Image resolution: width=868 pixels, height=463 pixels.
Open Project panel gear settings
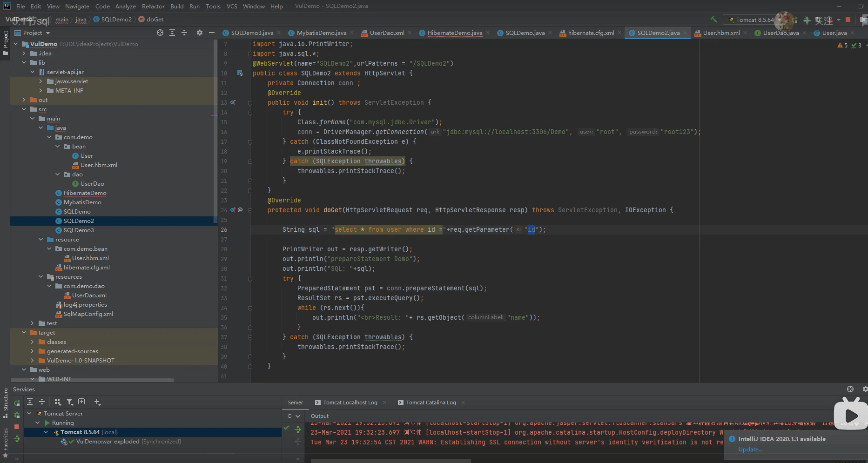[200, 33]
